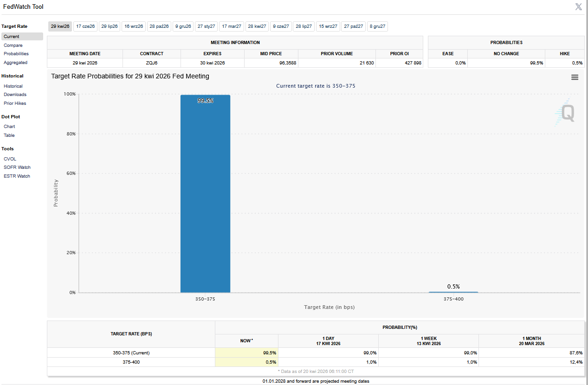Screen dimensions: 588x385
Task: Open the Dot Plot Chart link
Action: tap(9, 127)
